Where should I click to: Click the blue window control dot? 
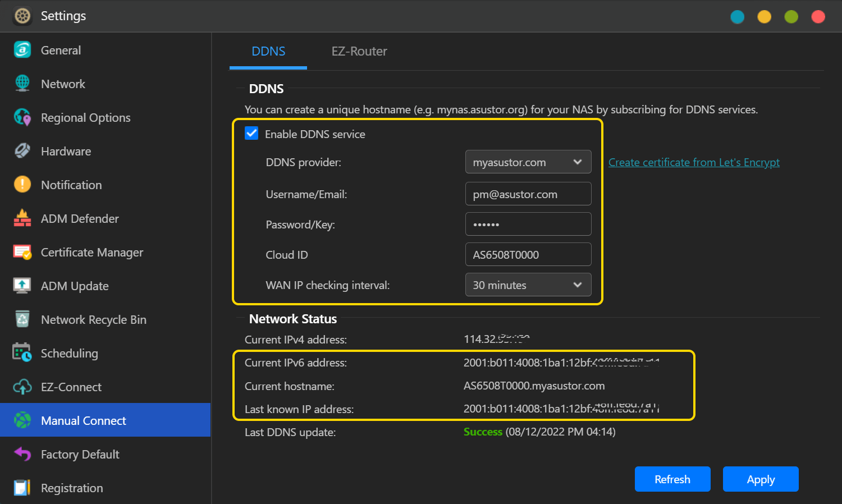coord(738,17)
